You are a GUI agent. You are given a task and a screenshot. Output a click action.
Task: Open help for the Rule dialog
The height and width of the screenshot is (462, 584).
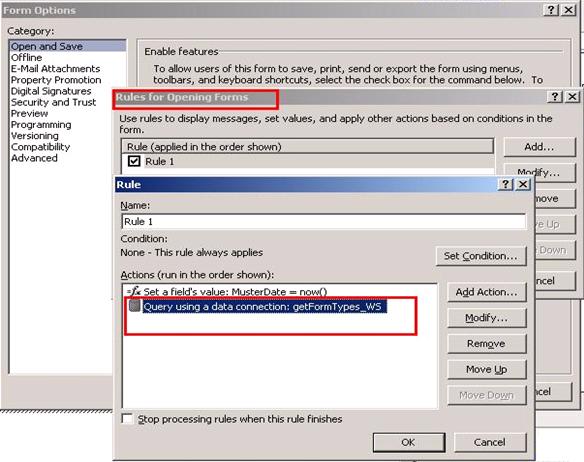coord(505,184)
